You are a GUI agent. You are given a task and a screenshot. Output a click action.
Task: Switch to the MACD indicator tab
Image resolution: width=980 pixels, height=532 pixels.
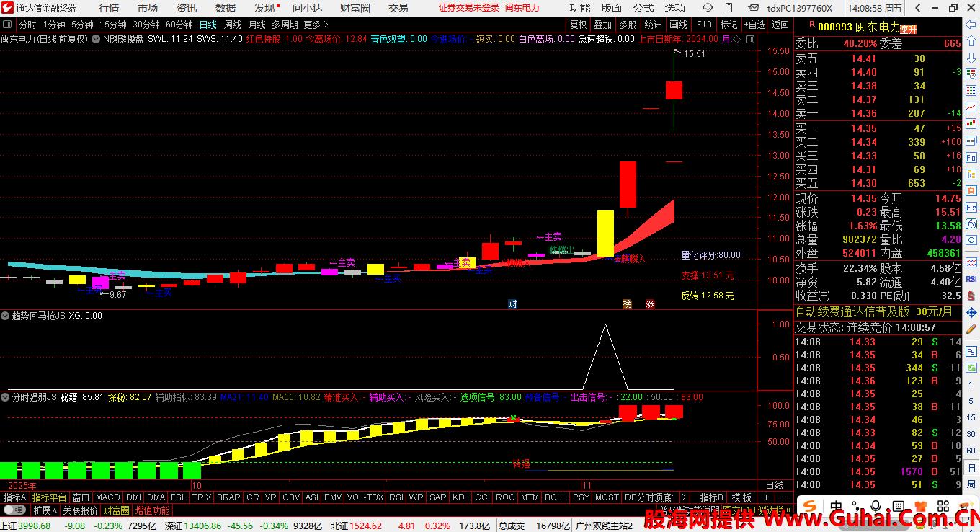point(107,497)
